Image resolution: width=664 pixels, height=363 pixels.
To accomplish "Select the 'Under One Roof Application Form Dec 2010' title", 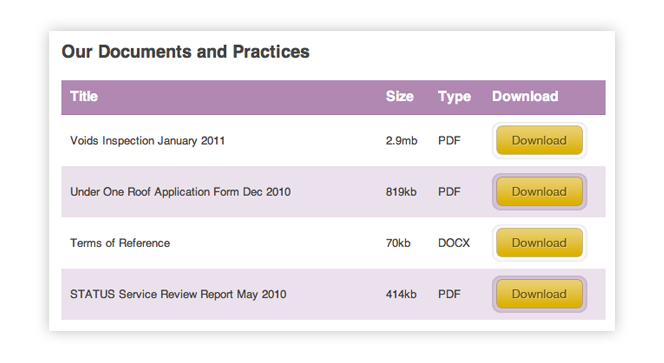I will (x=180, y=192).
